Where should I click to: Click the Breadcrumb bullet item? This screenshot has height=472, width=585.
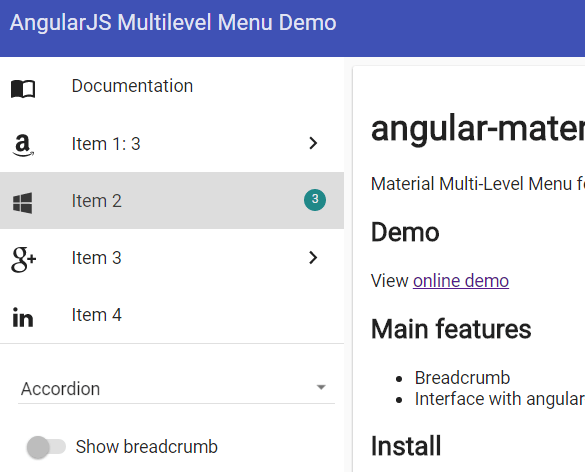462,378
